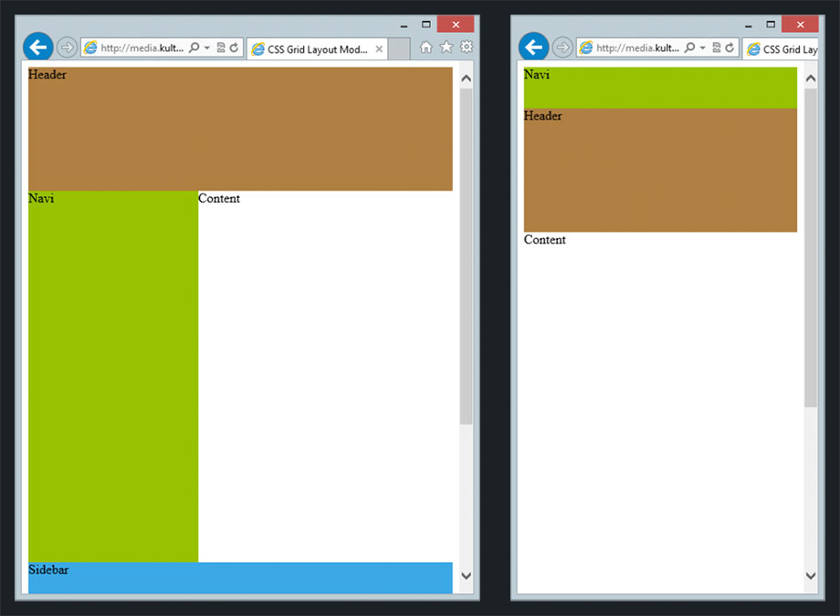This screenshot has height=616, width=840.
Task: Refresh the page in the left window
Action: click(x=234, y=48)
